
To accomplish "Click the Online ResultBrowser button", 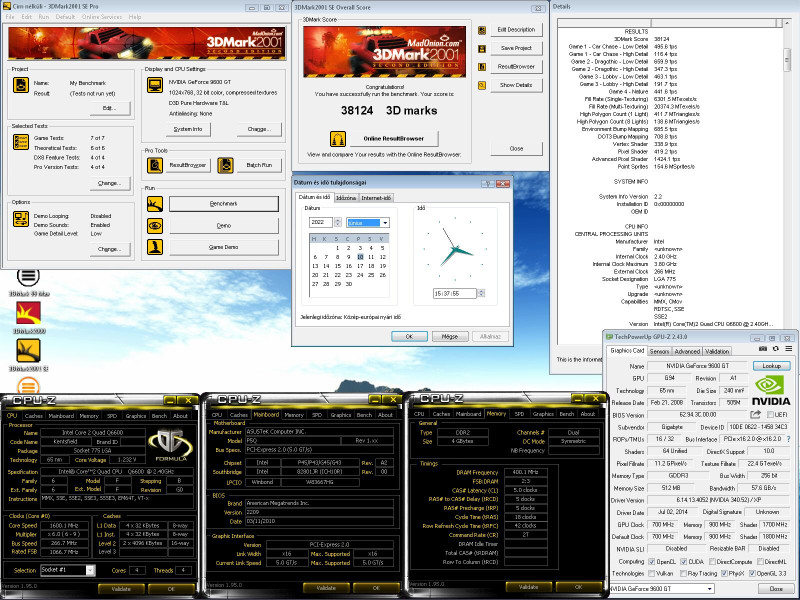I will [394, 138].
